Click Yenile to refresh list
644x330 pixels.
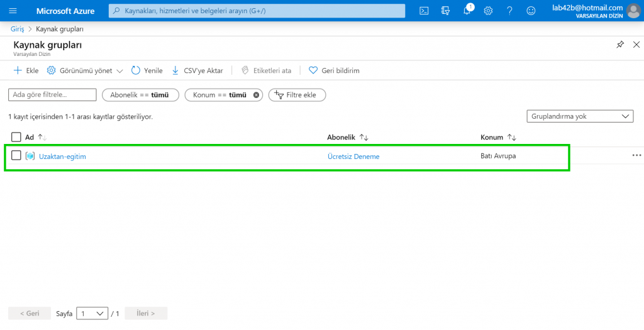[x=147, y=70]
